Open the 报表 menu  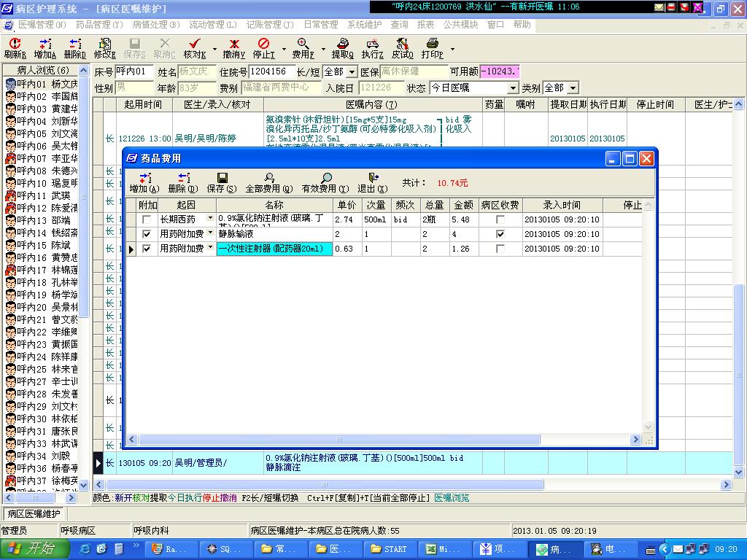425,25
